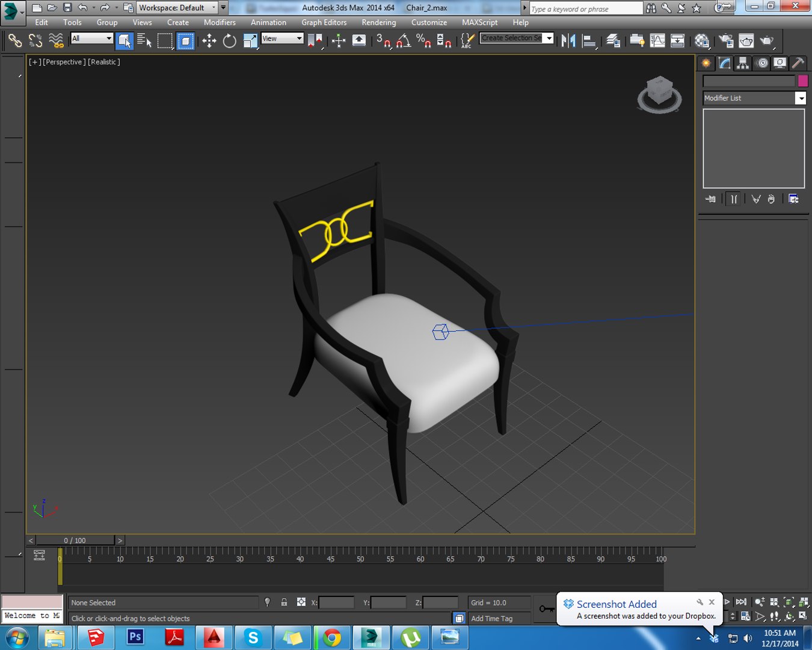Toggle Angle Snap
This screenshot has width=812, height=650.
[x=404, y=40]
